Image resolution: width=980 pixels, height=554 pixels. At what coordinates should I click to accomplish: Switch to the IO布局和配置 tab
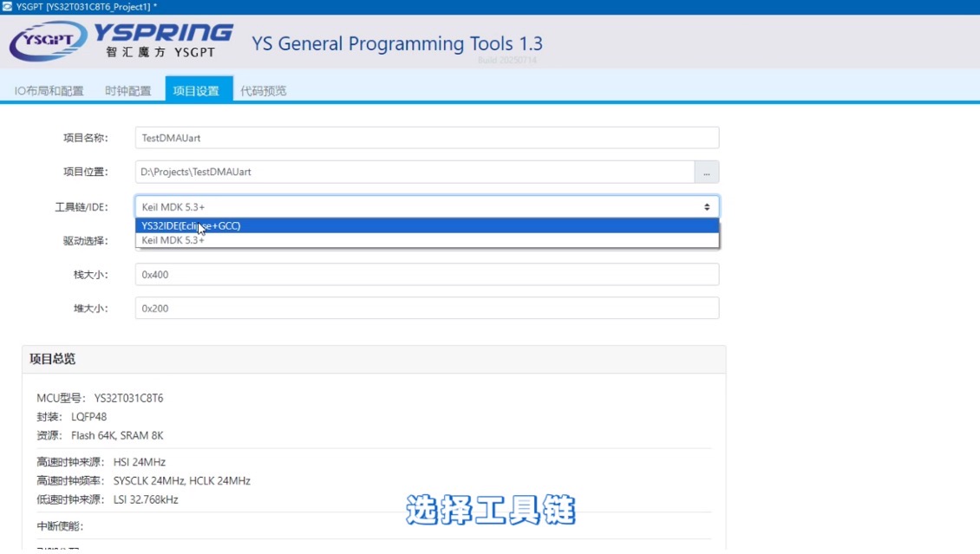pyautogui.click(x=49, y=90)
